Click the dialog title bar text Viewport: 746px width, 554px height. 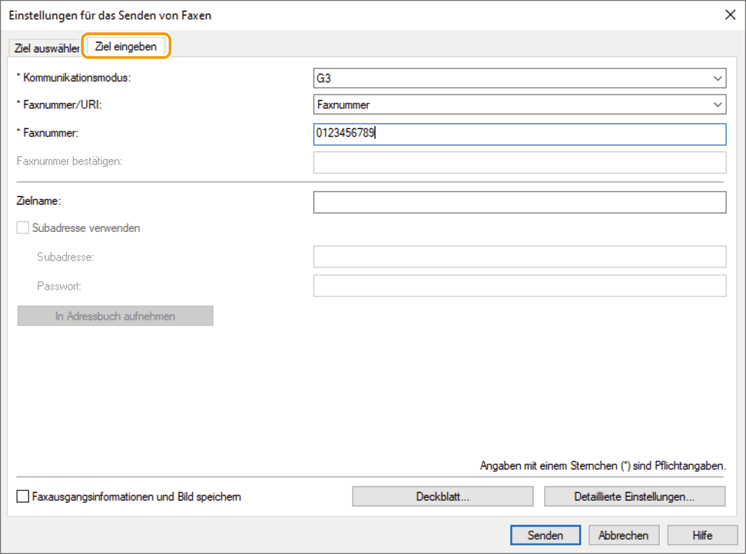pos(110,16)
